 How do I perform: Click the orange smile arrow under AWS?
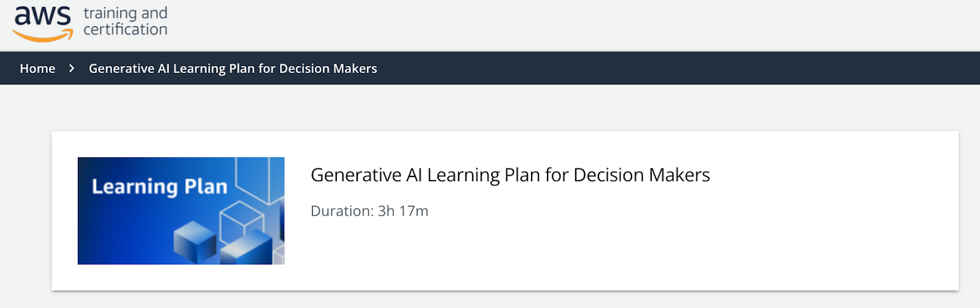click(43, 37)
